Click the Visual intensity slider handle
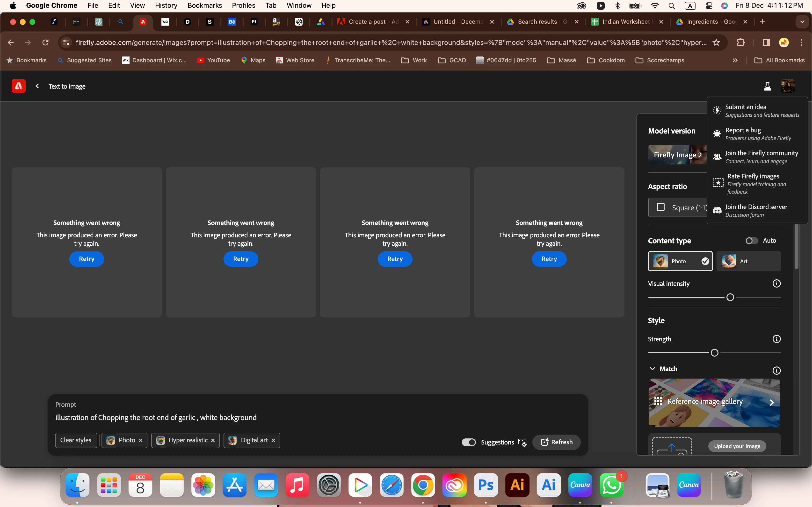812x507 pixels. click(x=730, y=297)
